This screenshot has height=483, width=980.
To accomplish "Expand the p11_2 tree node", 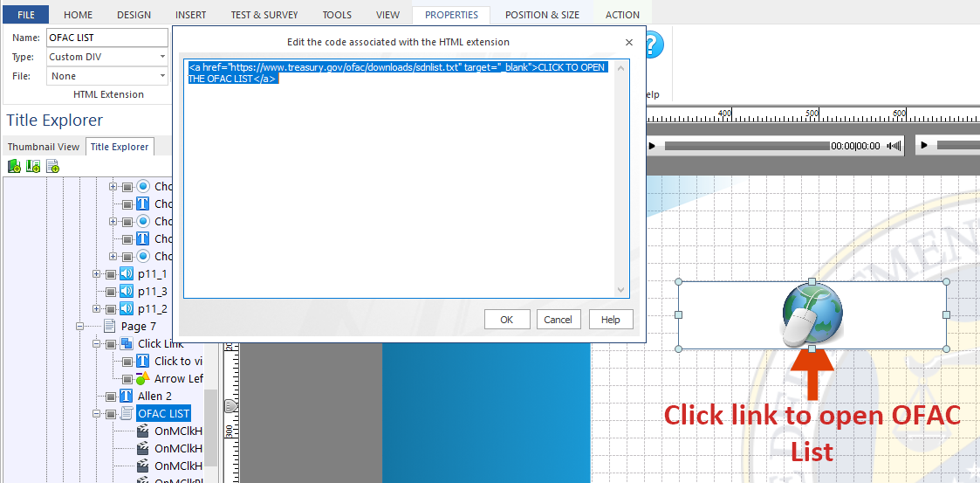I will (96, 309).
